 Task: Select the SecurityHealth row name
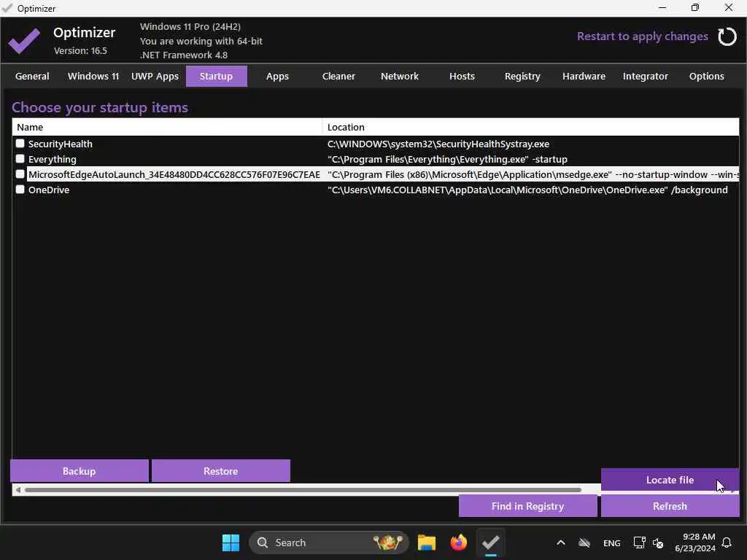point(60,144)
